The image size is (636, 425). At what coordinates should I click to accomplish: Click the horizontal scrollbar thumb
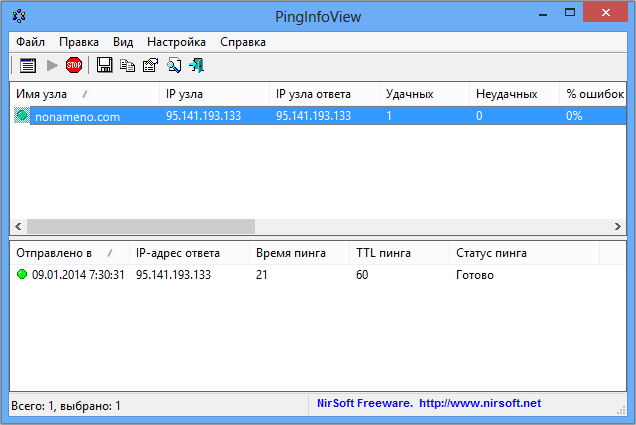(x=141, y=226)
